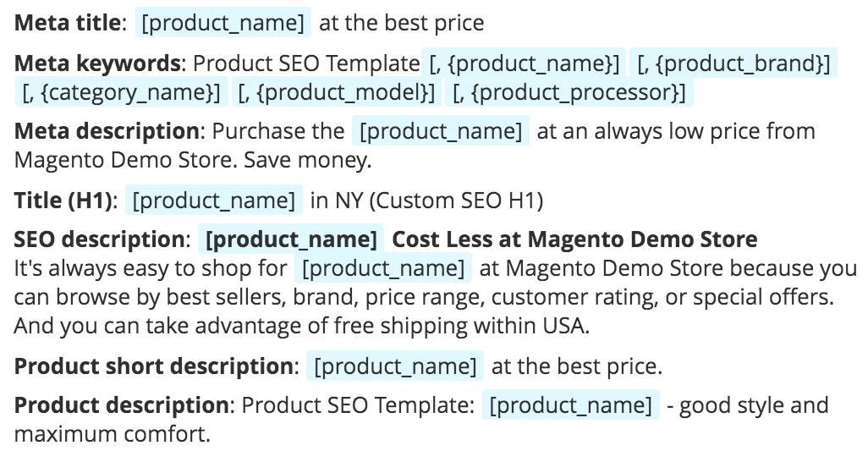Image resolution: width=868 pixels, height=462 pixels.
Task: Click the 'Meta title' label
Action: (x=67, y=23)
